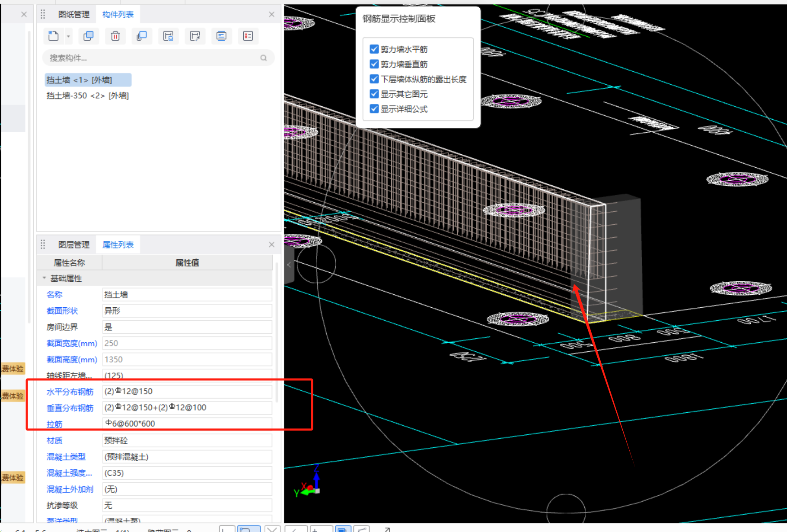Select 挡土墙-350 <2> [外墙] component

88,96
